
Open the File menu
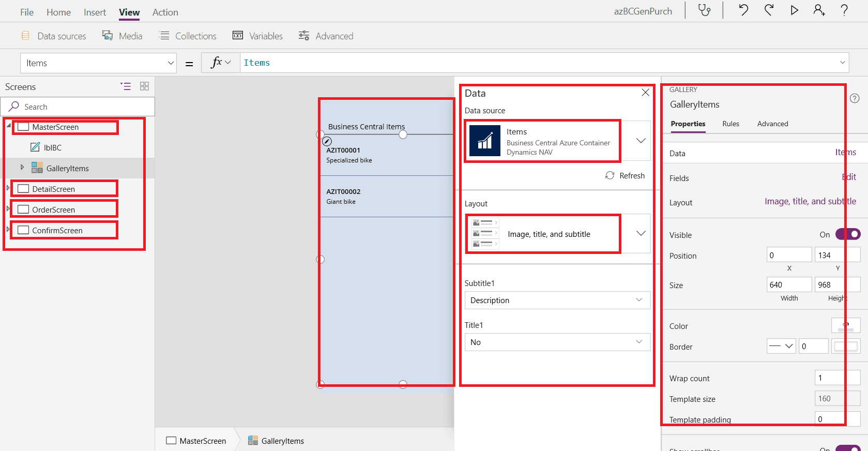(x=27, y=12)
